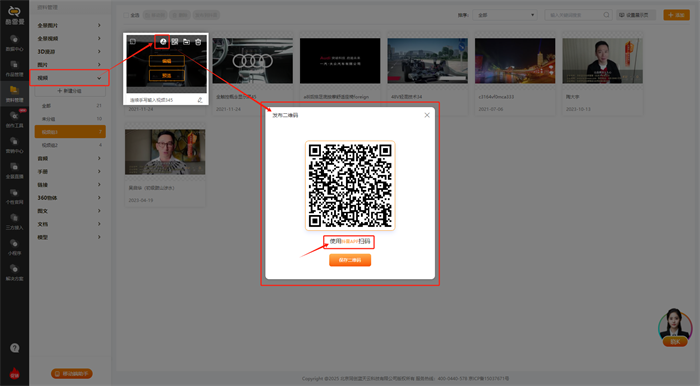Open the virtual assistant avatar
Viewport: 700px width, 386px height.
675,327
